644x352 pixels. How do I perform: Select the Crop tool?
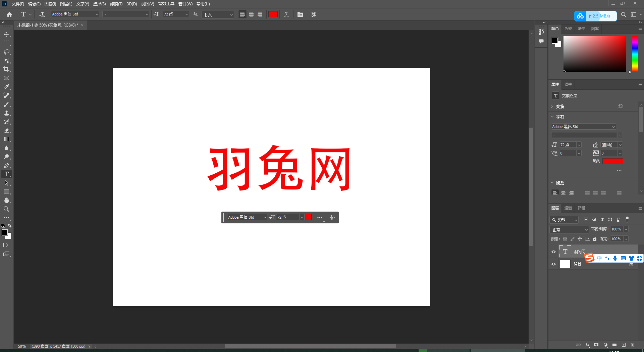click(x=6, y=69)
